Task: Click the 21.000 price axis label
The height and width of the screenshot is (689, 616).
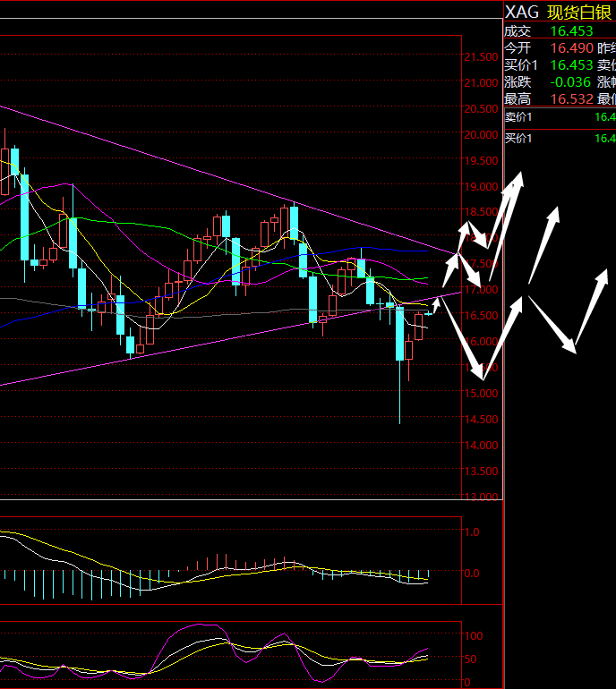Action: (x=481, y=82)
